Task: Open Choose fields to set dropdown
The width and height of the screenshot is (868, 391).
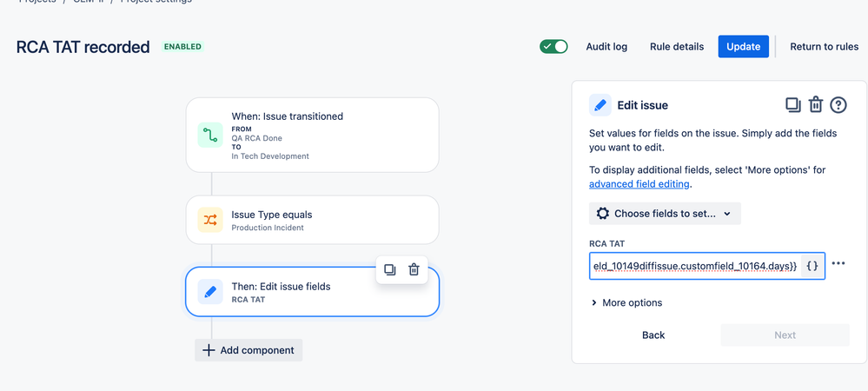Action: [x=665, y=213]
